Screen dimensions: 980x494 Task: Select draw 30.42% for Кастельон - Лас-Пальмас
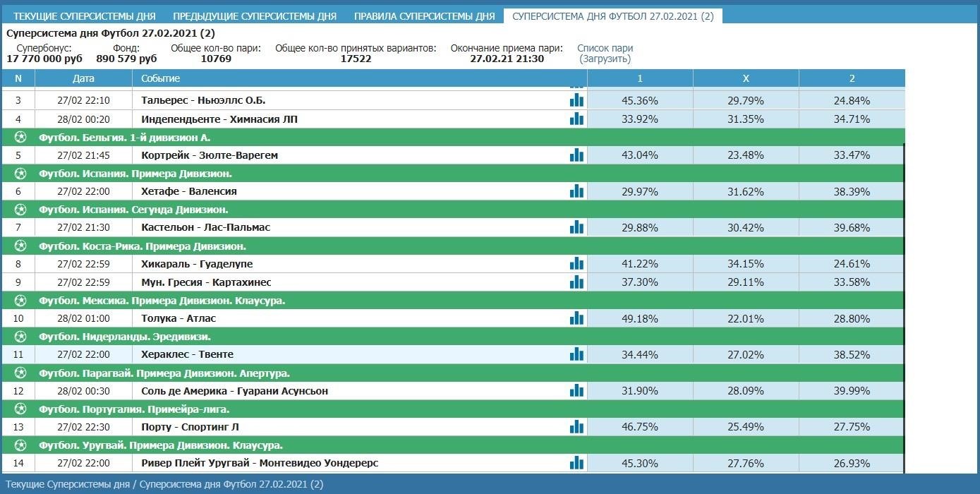pos(746,227)
